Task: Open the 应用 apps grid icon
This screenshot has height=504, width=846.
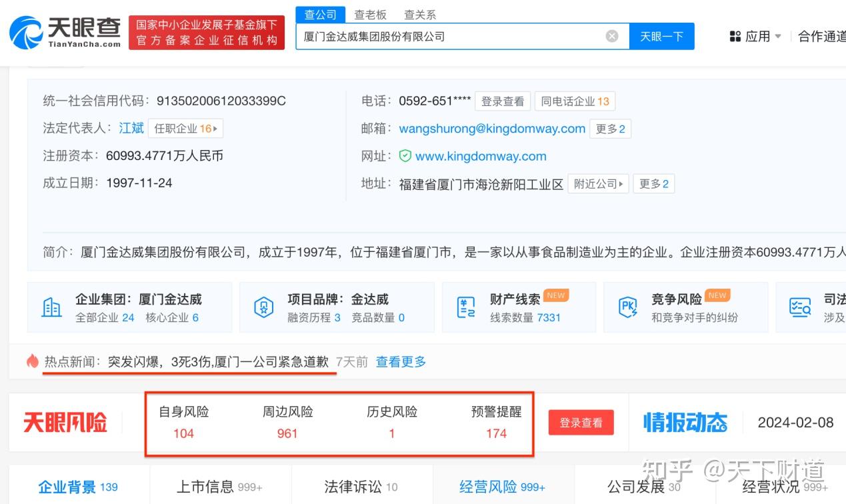Action: click(735, 36)
